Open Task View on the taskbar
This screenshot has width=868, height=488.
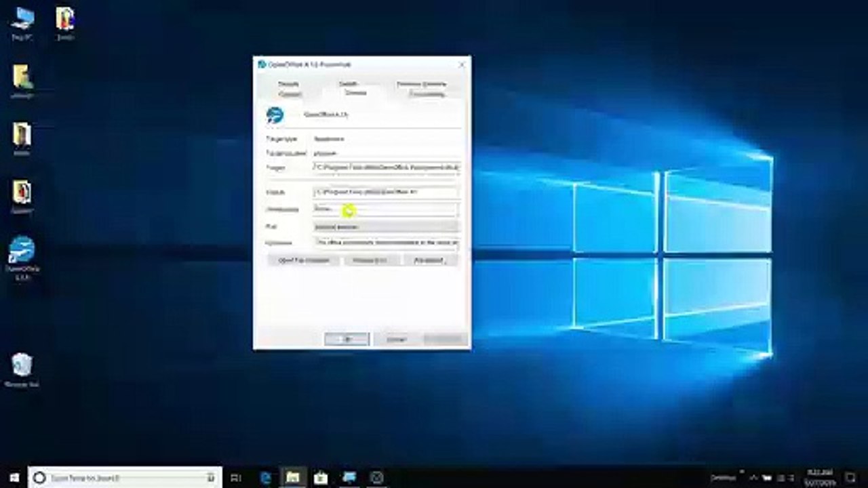[x=236, y=478]
